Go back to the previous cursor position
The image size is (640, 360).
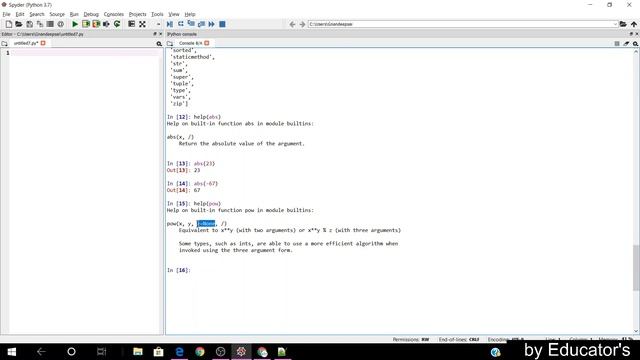(x=292, y=24)
